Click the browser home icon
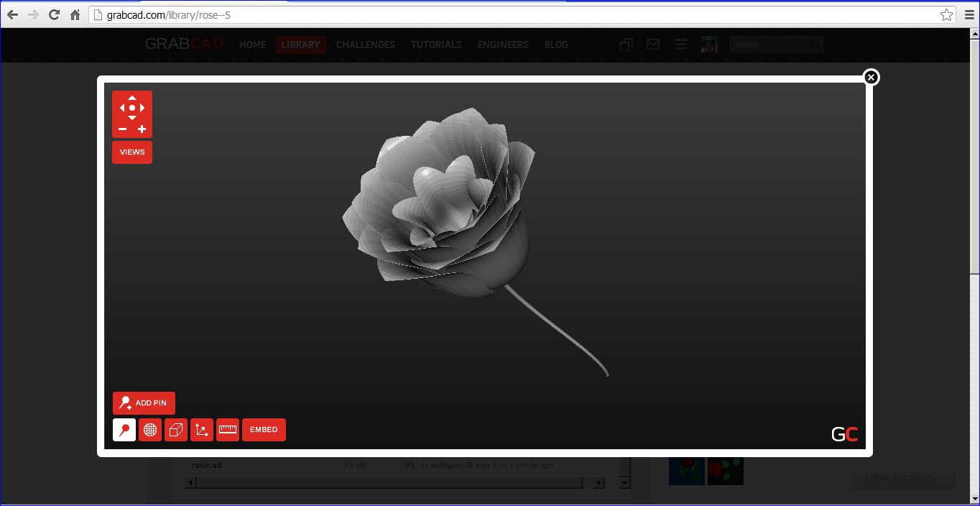This screenshot has height=506, width=980. pos(75,14)
